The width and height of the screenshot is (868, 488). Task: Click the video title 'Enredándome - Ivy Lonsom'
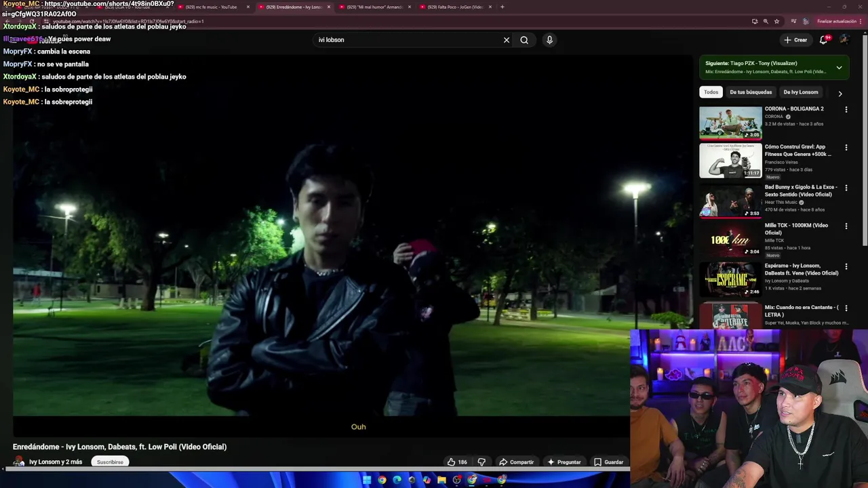[x=119, y=447]
